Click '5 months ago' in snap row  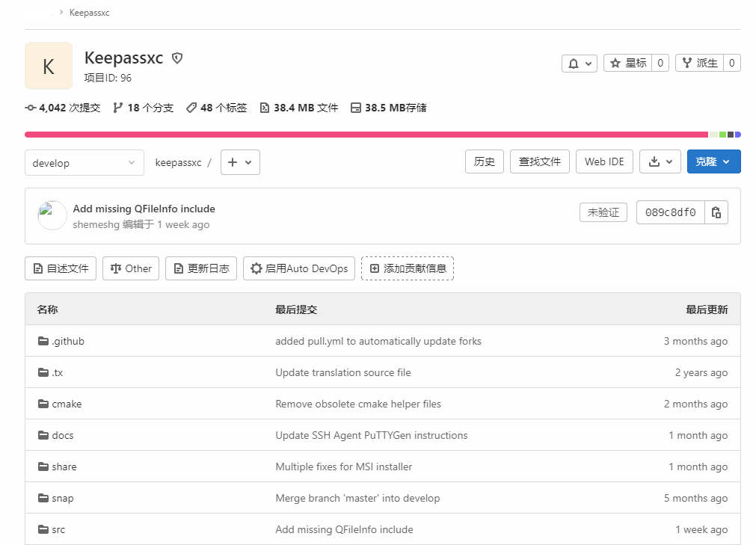[x=695, y=498]
